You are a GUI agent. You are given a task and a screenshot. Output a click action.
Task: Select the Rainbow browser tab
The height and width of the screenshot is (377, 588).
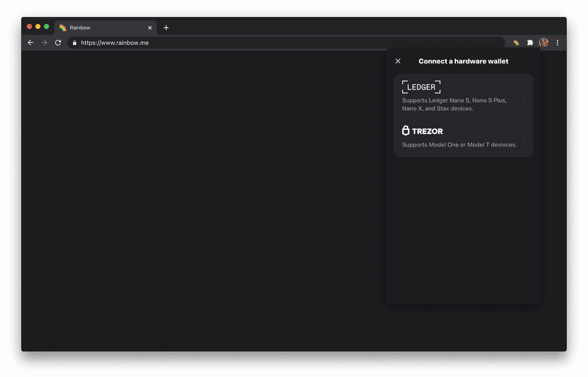[x=106, y=28]
